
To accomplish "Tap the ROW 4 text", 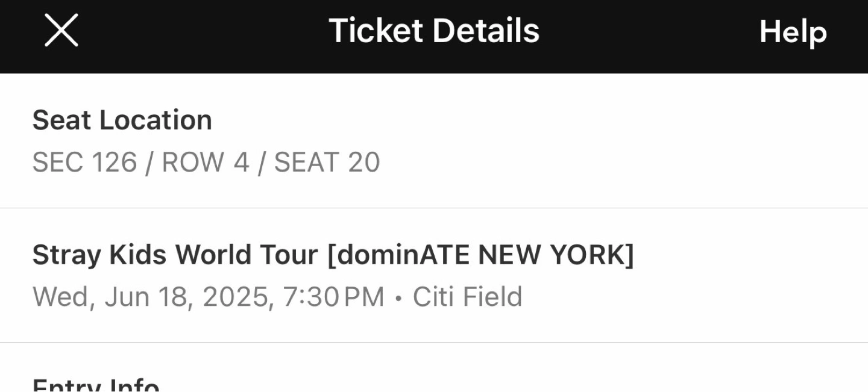I will [x=205, y=163].
